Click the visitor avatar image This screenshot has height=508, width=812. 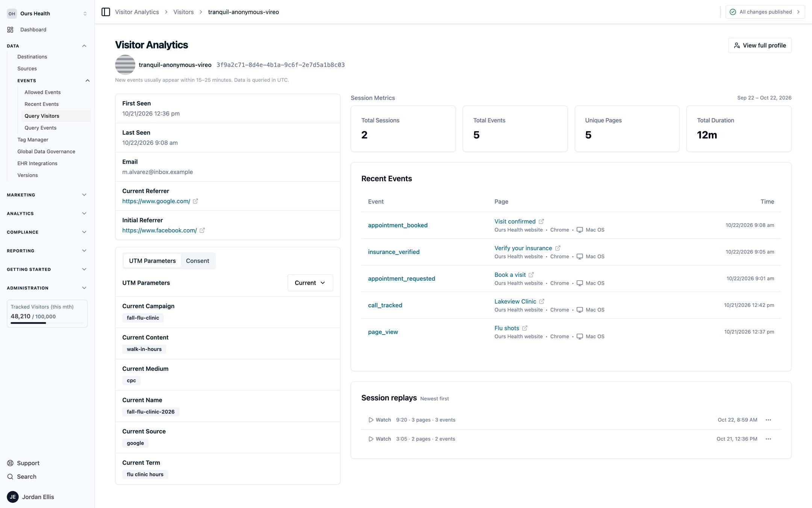tap(125, 65)
